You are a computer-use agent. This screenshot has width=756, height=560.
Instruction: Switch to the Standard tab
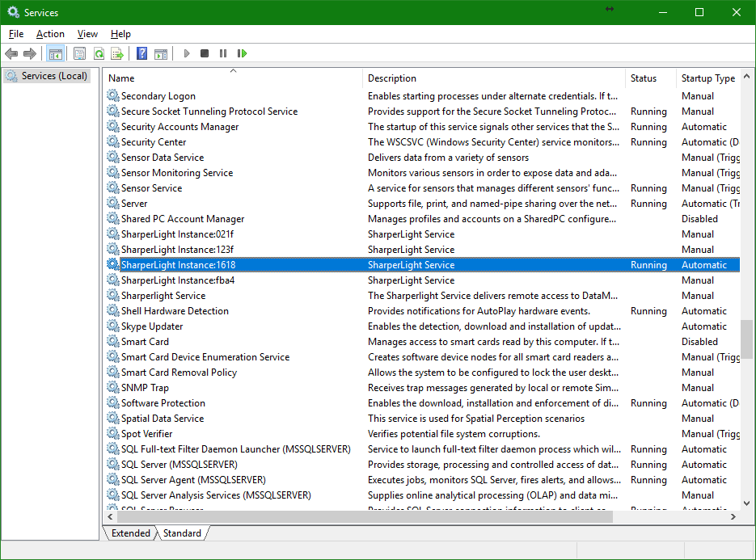[182, 533]
